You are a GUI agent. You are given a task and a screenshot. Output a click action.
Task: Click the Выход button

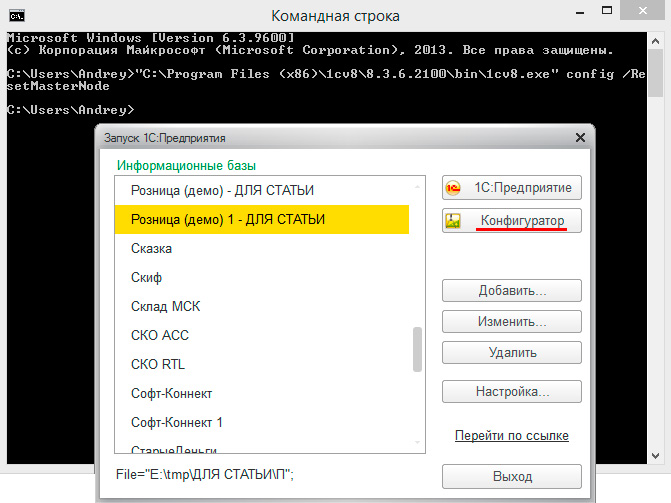pos(511,476)
